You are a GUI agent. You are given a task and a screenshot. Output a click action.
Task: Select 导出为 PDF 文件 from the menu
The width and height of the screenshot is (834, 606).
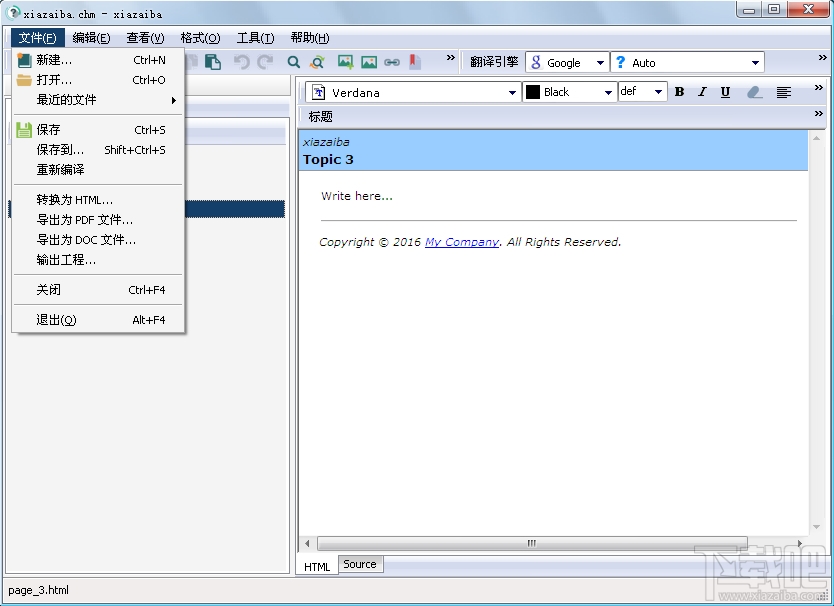click(83, 219)
